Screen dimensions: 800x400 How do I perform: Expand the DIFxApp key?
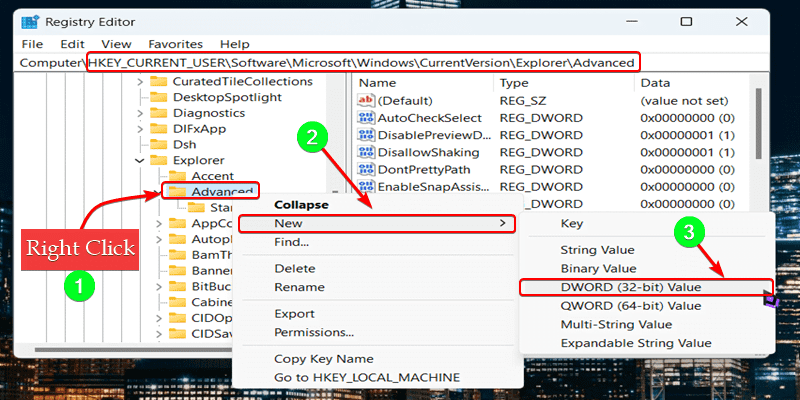tap(140, 129)
